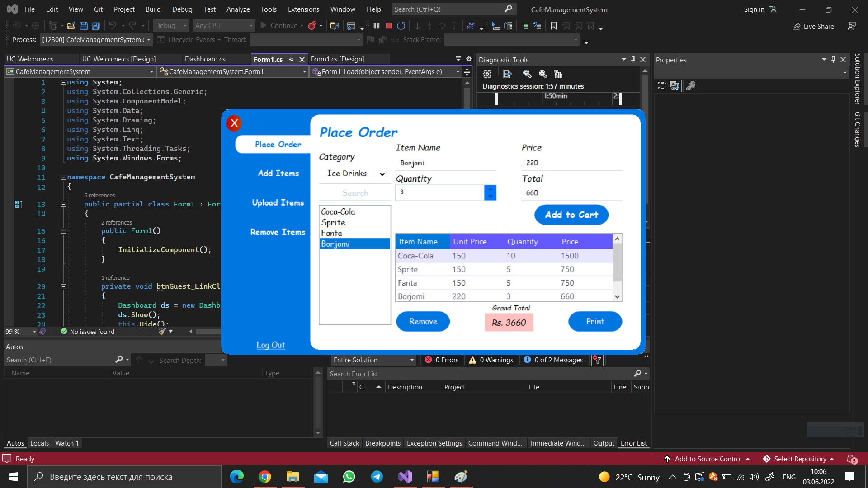The width and height of the screenshot is (868, 488).
Task: Click the Stop Debugging red square
Action: 388,26
